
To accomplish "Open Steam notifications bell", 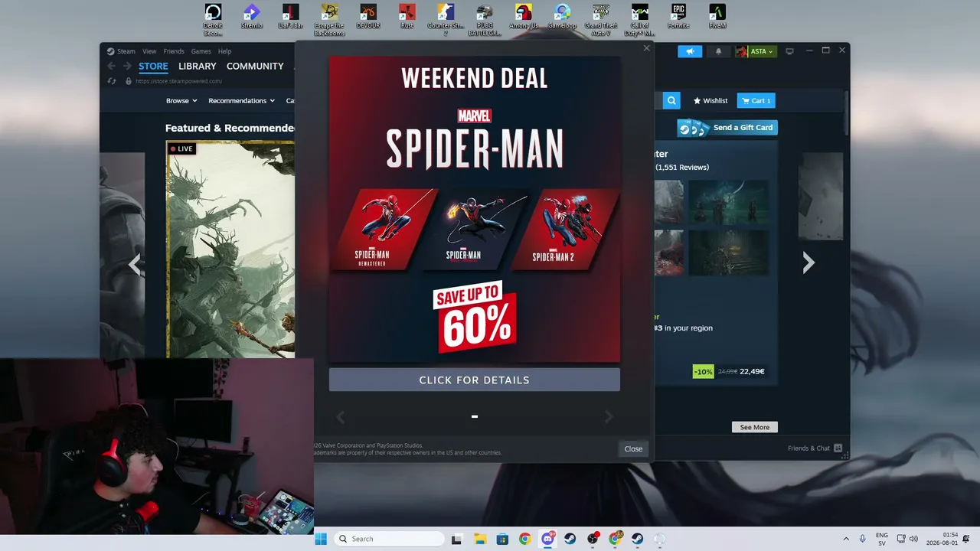I will pos(718,51).
